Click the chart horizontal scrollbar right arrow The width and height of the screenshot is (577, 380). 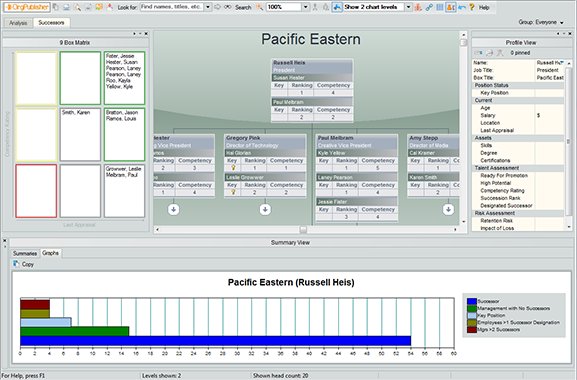455,229
